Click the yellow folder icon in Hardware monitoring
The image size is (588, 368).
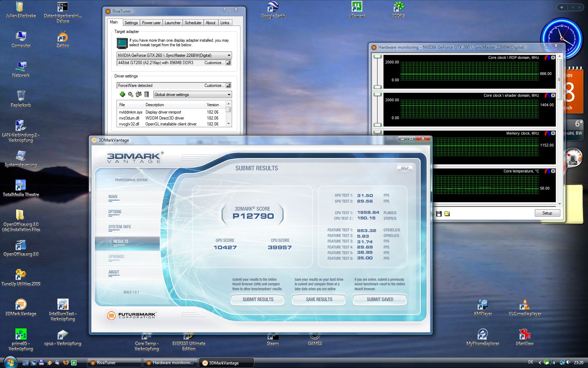click(447, 213)
